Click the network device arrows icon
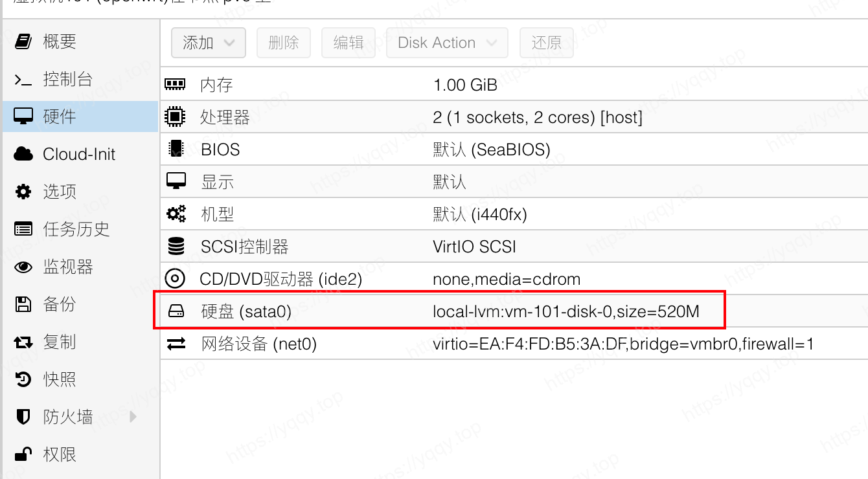Viewport: 868px width, 479px height. (176, 344)
